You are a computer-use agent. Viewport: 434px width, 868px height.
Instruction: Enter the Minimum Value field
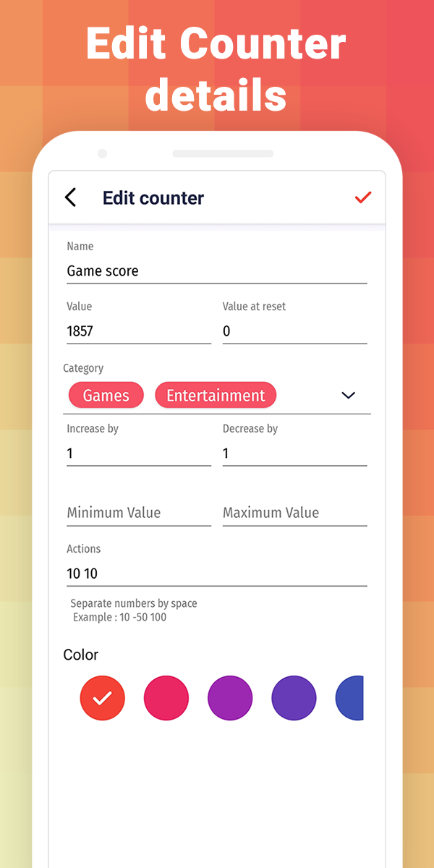tap(138, 513)
